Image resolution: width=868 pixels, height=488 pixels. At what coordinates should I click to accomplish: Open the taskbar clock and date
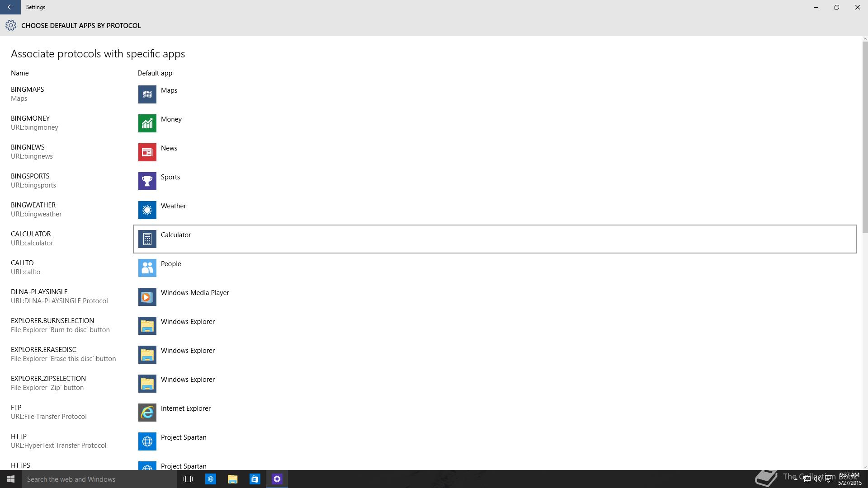coord(849,479)
